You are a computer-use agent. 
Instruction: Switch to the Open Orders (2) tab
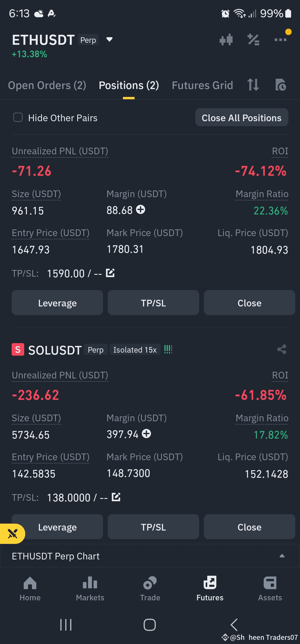tap(47, 85)
